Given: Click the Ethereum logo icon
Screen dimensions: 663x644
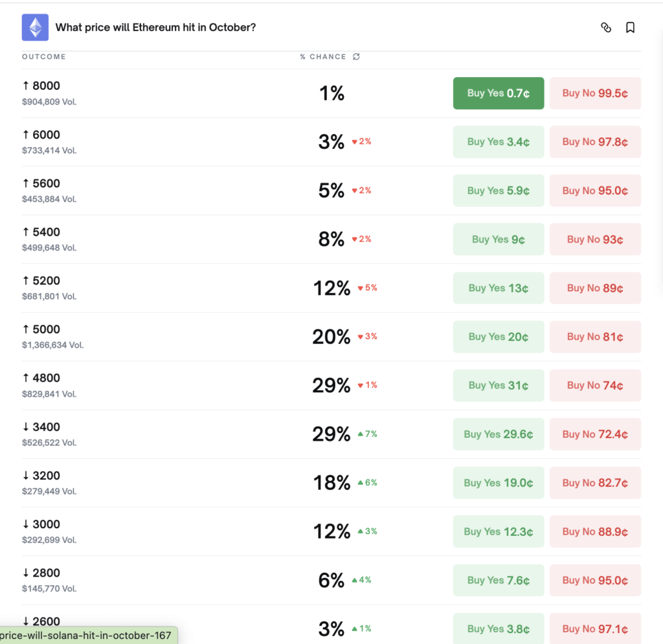Looking at the screenshot, I should (x=35, y=28).
